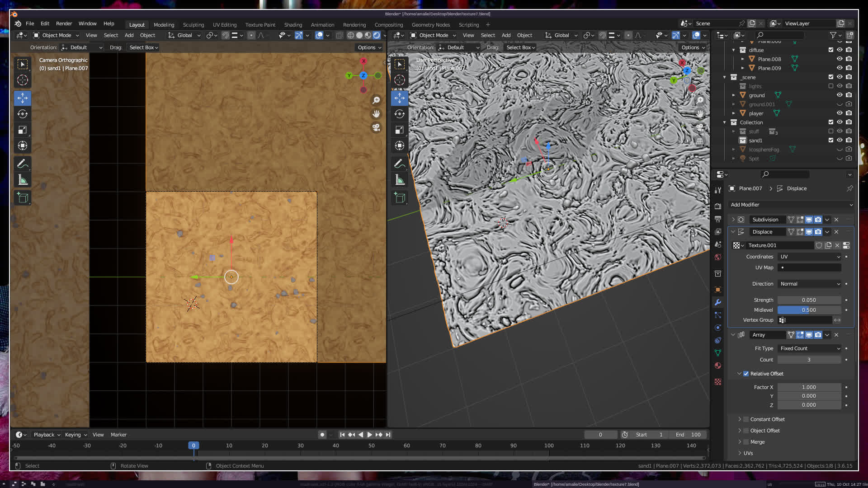Screen dimensions: 868x488
Task: Open the Fit Type Fixed Count dropdown
Action: pyautogui.click(x=809, y=348)
